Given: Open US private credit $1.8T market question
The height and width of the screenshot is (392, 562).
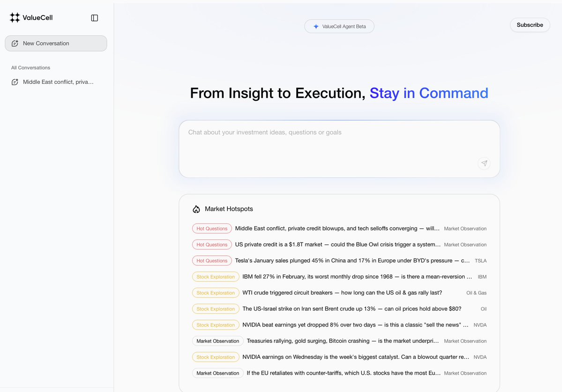Looking at the screenshot, I should [337, 244].
